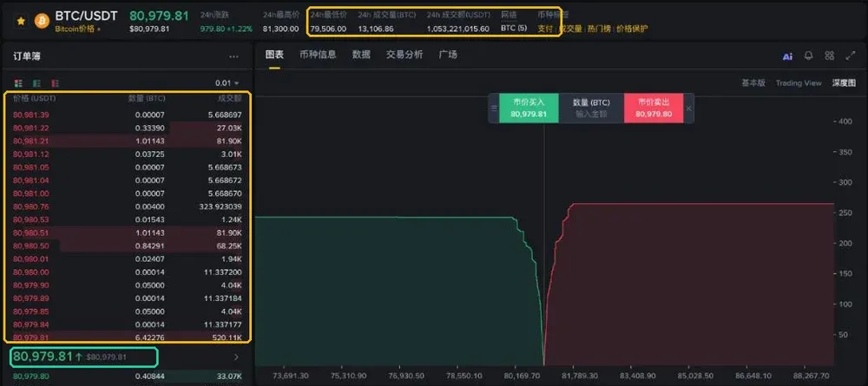Focus the 数量 (BTC) amount input
Viewport: 868px width, 386px height.
pyautogui.click(x=591, y=108)
